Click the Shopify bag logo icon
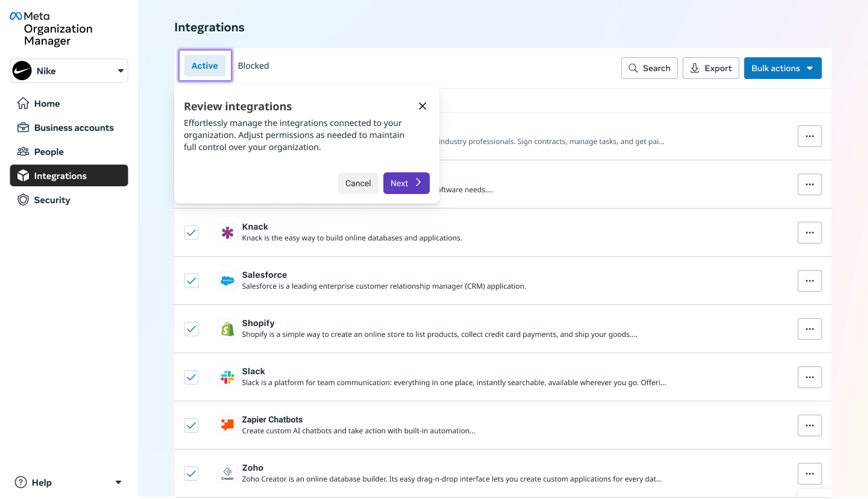 (x=227, y=329)
